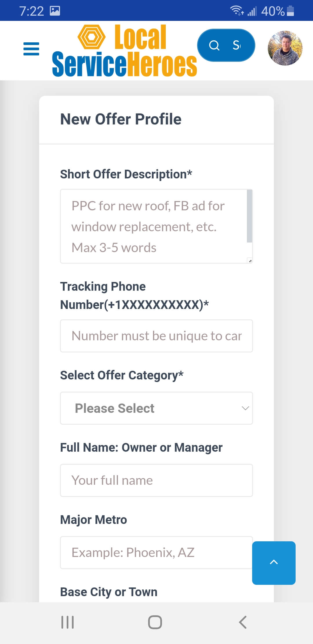Tap the battery indicator icon
313x644 pixels.
[x=290, y=11]
